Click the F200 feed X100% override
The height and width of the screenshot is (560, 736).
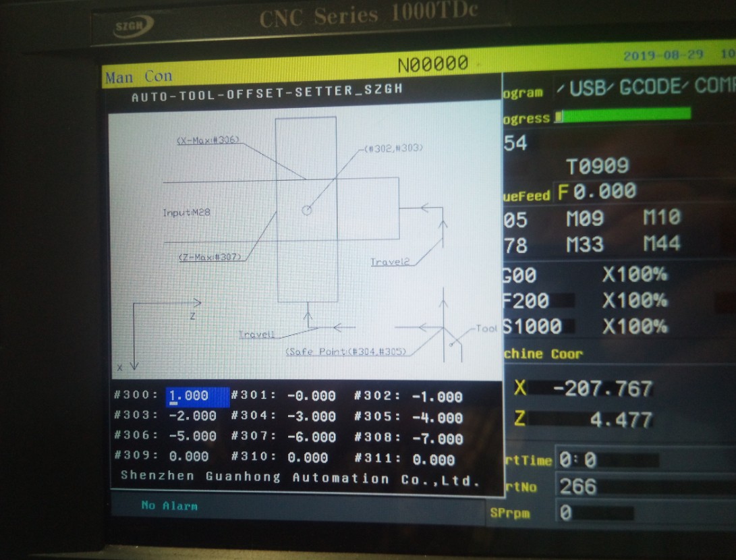635,300
